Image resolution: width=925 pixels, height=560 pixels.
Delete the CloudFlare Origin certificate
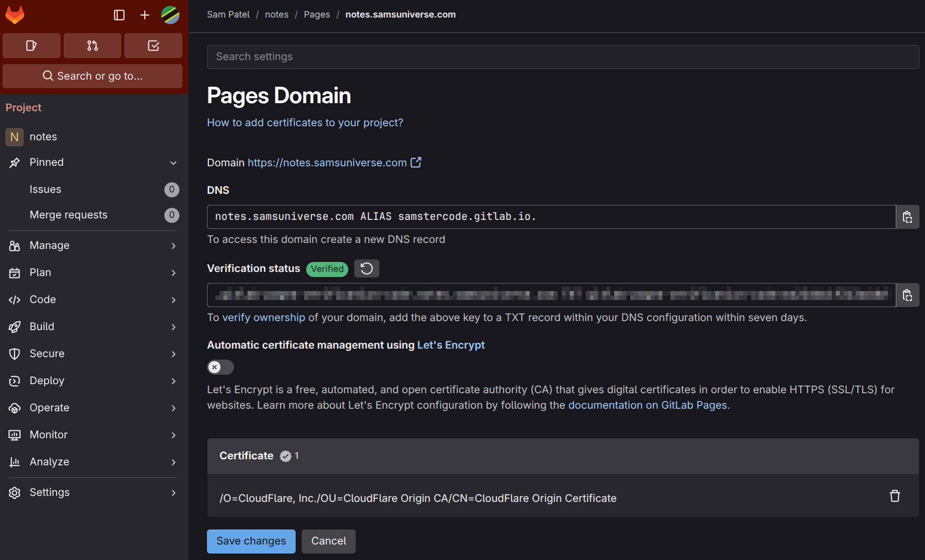coord(895,496)
